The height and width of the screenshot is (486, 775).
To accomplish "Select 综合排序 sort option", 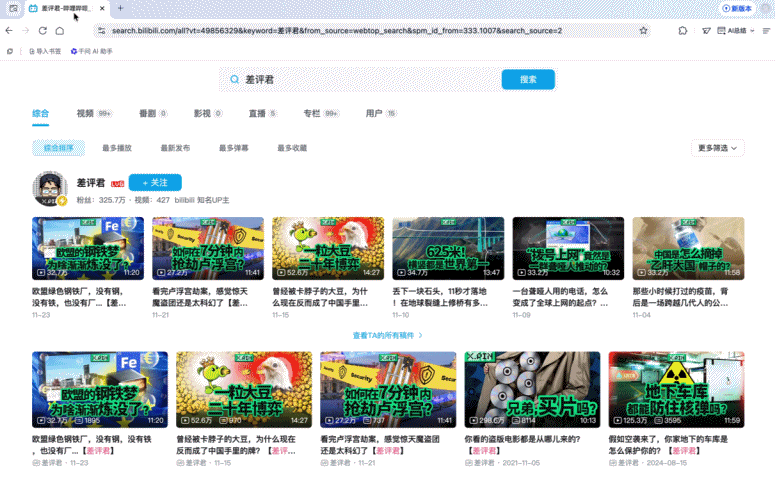I will 58,148.
